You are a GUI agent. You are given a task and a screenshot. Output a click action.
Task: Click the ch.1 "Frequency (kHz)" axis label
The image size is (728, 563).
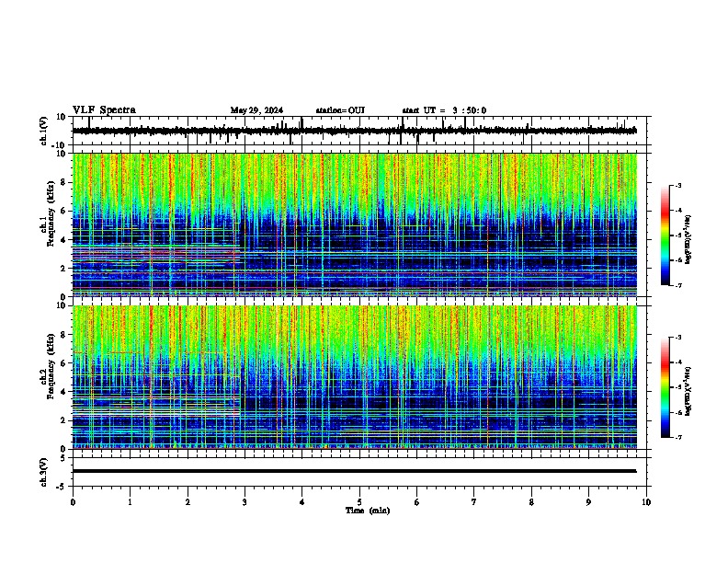[51, 213]
